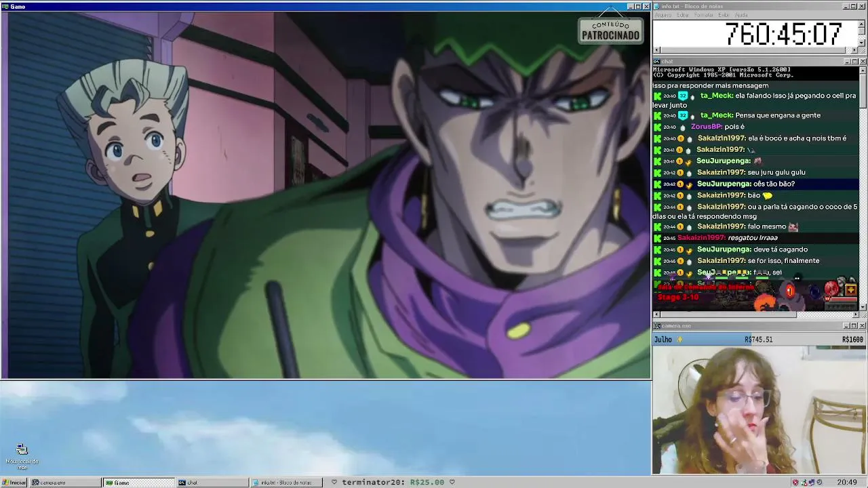Screen dimensions: 868x488
Task: Click the 760:45:07 timer text in Notepad
Action: pos(783,33)
